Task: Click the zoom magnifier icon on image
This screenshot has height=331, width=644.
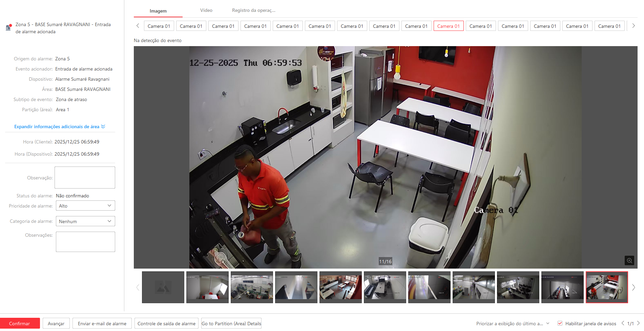Action: pos(629,260)
